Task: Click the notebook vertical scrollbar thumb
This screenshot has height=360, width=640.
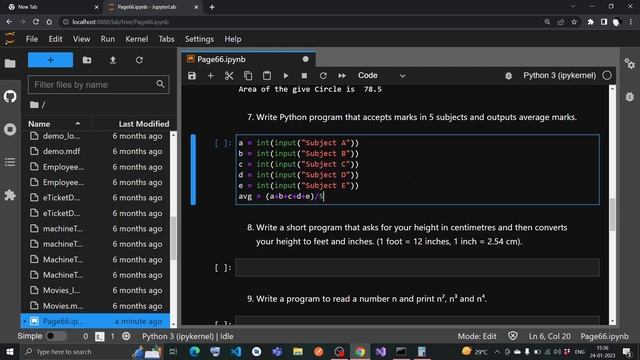Action: click(x=612, y=214)
